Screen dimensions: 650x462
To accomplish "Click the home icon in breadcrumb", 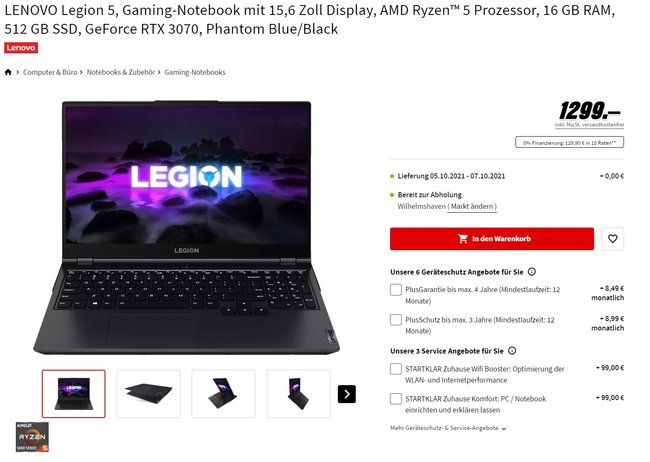I will tap(8, 72).
